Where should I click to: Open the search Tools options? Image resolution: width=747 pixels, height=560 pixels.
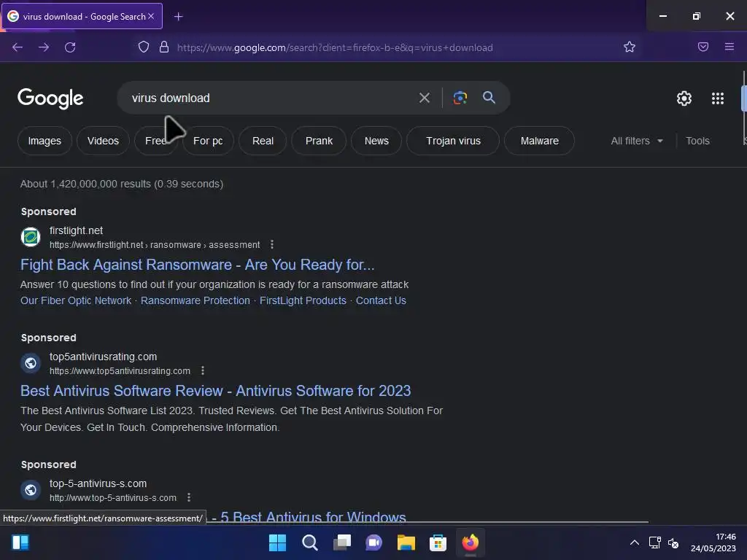click(697, 141)
